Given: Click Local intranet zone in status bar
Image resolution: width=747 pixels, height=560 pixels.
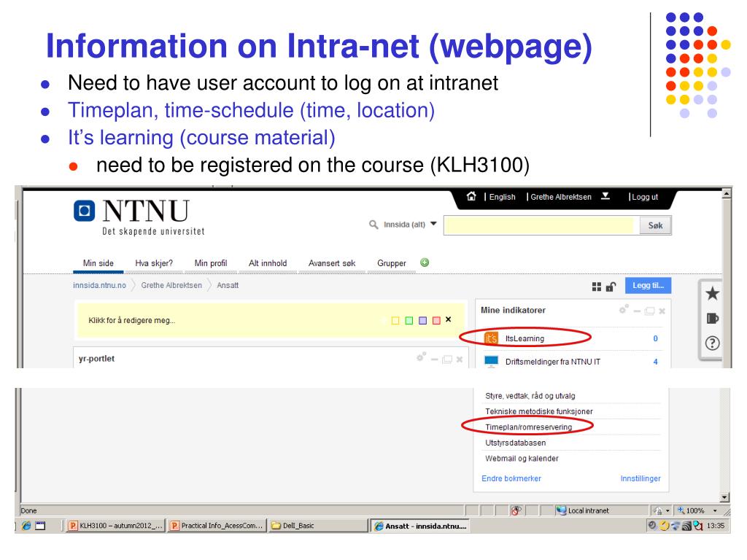Looking at the screenshot, I should click(x=583, y=510).
